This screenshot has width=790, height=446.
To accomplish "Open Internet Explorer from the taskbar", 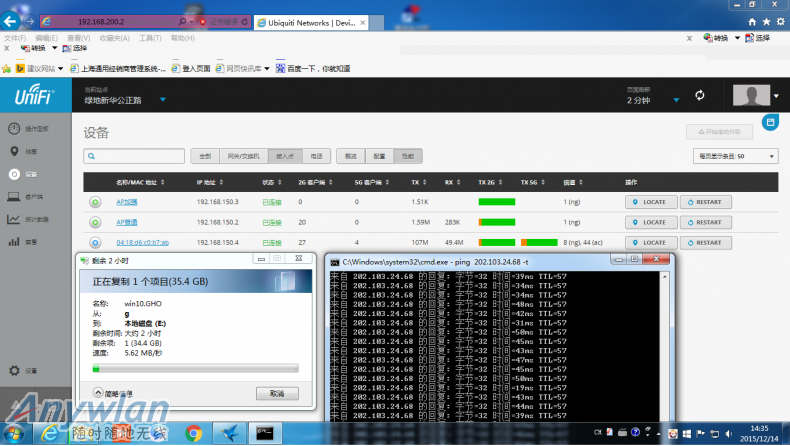I will tap(49, 433).
